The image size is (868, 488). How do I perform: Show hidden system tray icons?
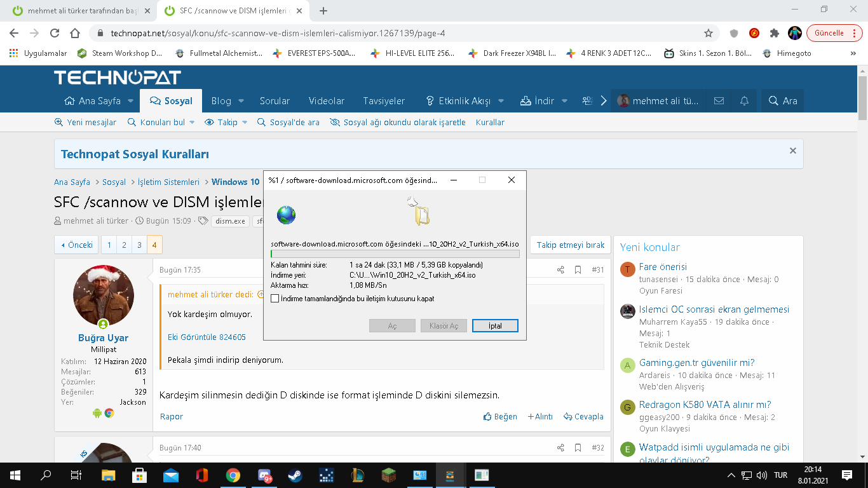click(731, 475)
